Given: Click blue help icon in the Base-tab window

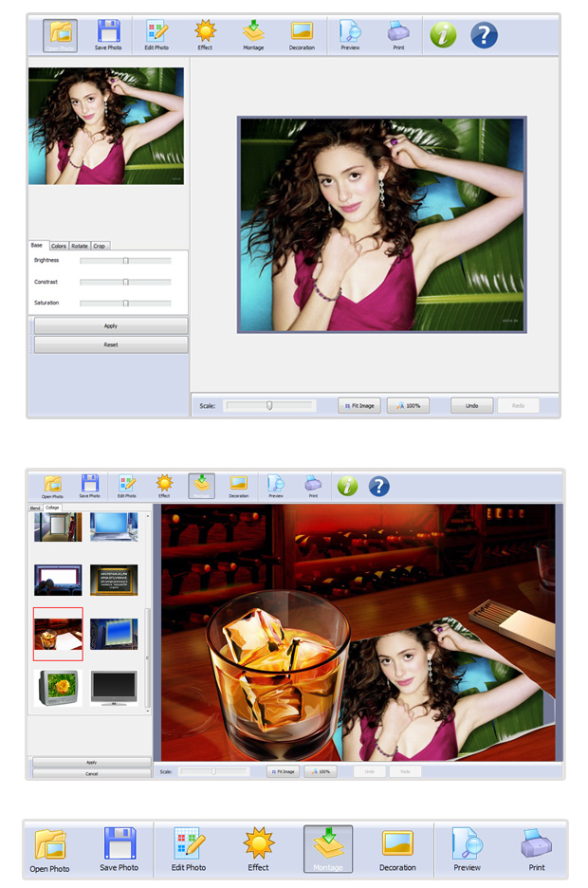Looking at the screenshot, I should pyautogui.click(x=484, y=35).
